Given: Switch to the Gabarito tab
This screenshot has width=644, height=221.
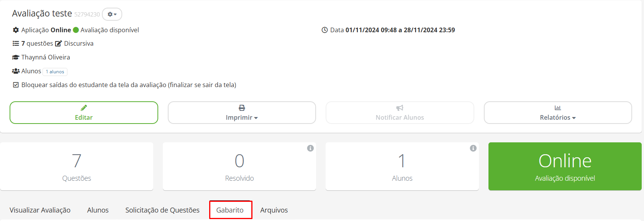Looking at the screenshot, I should click(230, 210).
